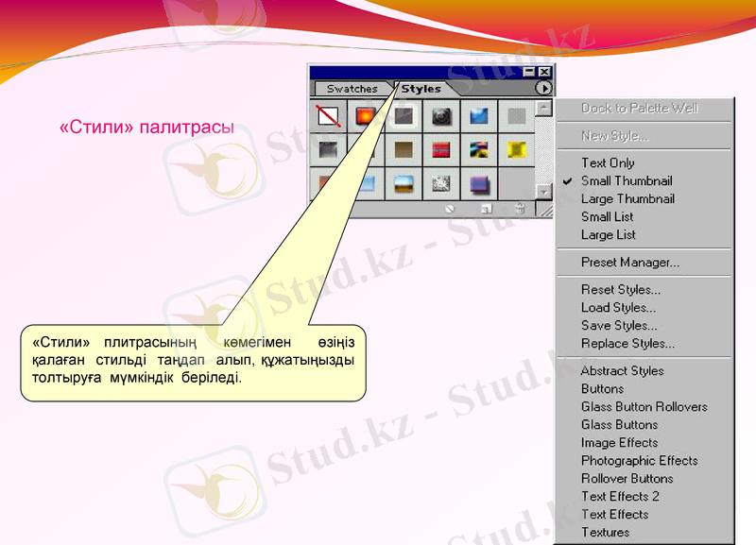Select the red striped style swatch
Image resolution: width=756 pixels, height=545 pixels.
pyautogui.click(x=441, y=149)
